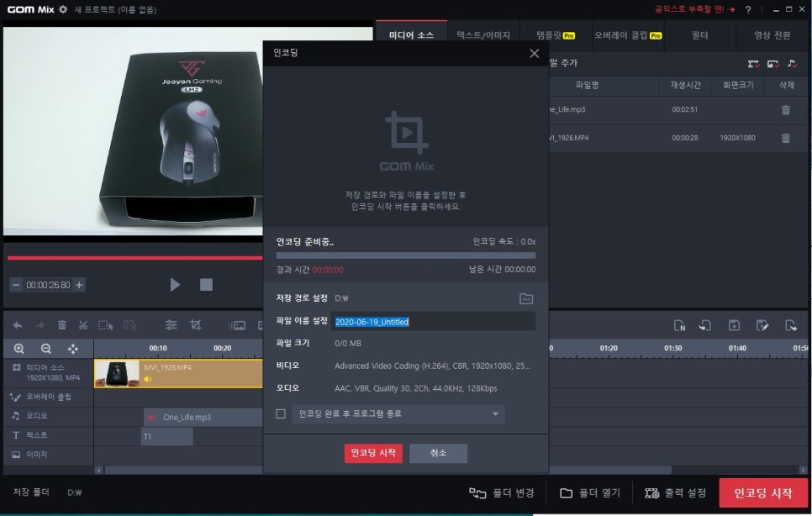Fit the timeline to window icon
The height and width of the screenshot is (516, 812).
(73, 349)
